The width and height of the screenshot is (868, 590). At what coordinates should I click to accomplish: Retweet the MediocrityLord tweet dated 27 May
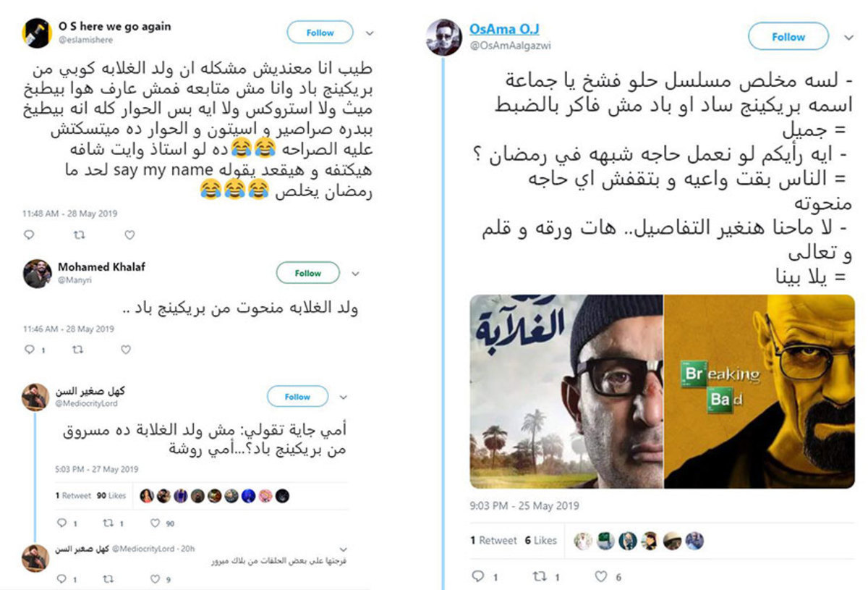coord(107,523)
